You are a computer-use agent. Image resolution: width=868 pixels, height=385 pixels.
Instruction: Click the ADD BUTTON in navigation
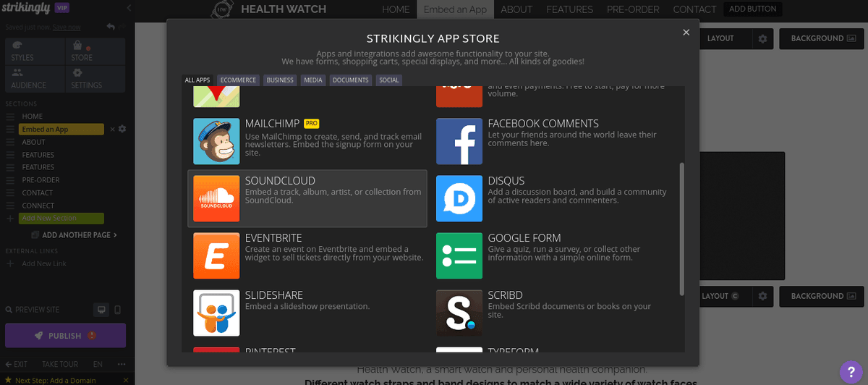tap(752, 9)
